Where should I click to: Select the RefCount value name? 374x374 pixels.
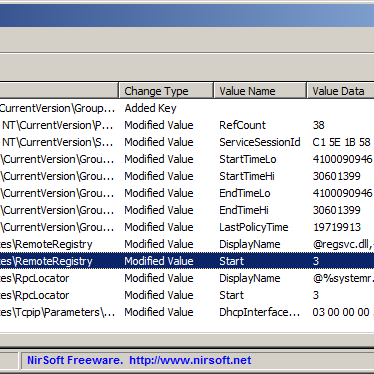coord(242,125)
